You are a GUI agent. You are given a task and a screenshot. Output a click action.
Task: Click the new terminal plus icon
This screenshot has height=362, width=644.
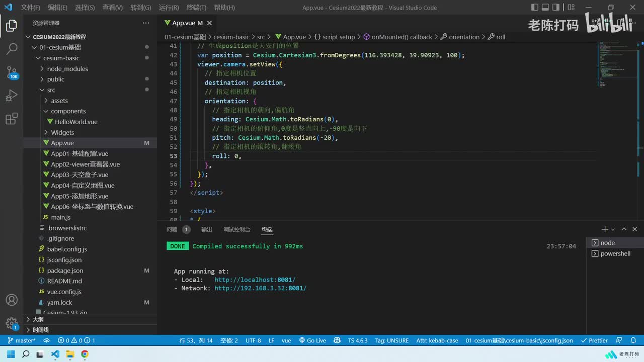pyautogui.click(x=604, y=229)
